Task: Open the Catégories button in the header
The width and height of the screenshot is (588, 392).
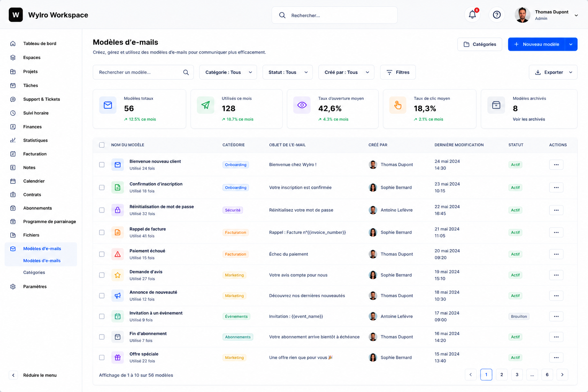Action: (480, 44)
